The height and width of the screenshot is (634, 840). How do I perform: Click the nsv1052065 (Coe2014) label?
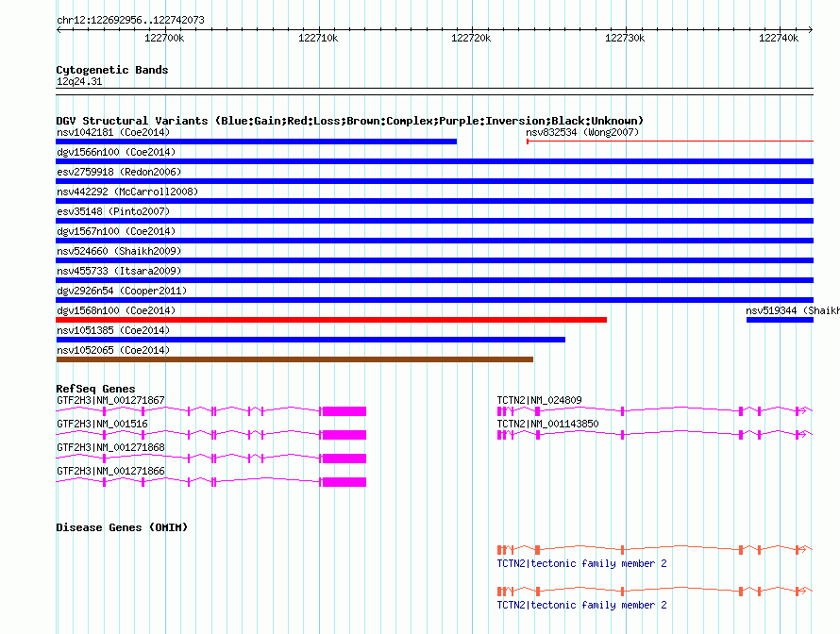[113, 350]
